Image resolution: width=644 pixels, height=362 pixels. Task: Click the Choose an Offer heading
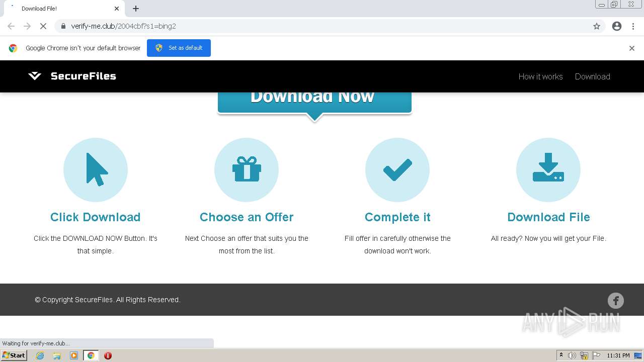247,217
